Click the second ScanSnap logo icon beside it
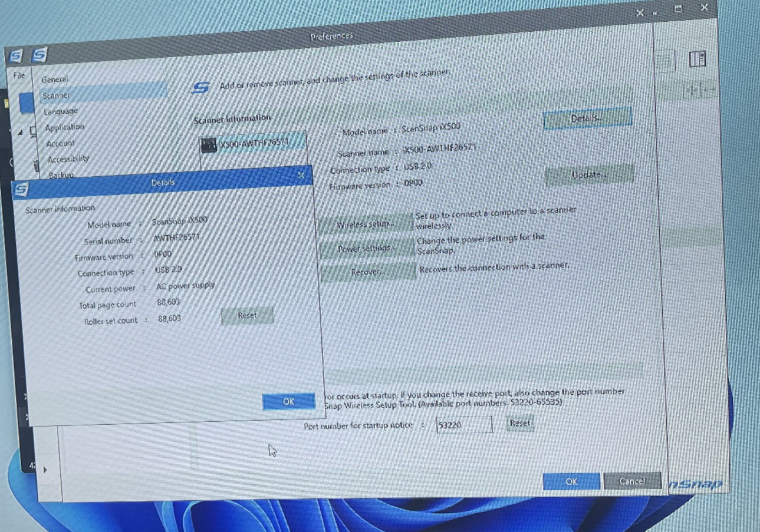760x532 pixels. [x=40, y=55]
